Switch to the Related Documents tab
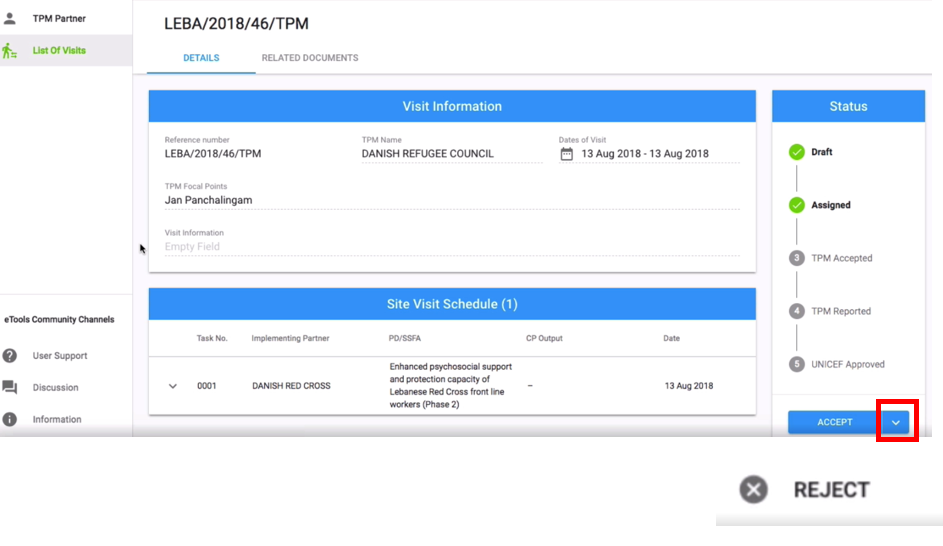This screenshot has width=943, height=546. [x=310, y=58]
